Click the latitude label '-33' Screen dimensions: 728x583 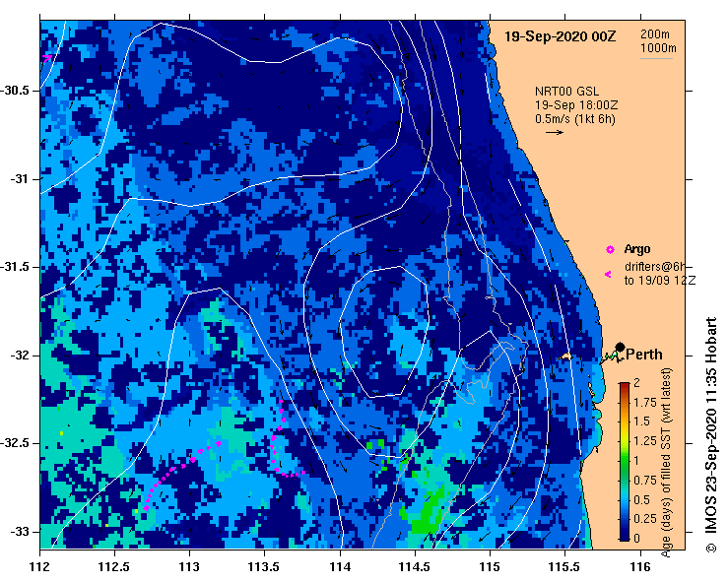click(20, 532)
